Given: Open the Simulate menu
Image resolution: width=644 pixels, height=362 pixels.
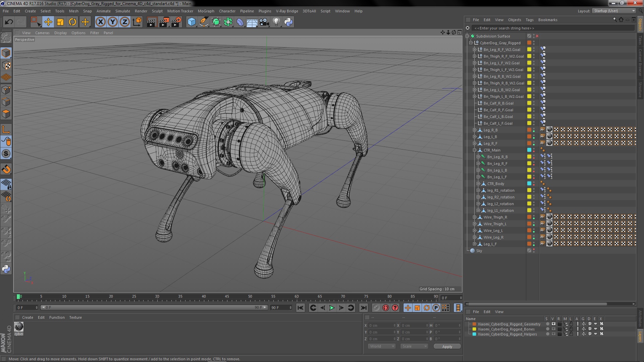Looking at the screenshot, I should [123, 11].
